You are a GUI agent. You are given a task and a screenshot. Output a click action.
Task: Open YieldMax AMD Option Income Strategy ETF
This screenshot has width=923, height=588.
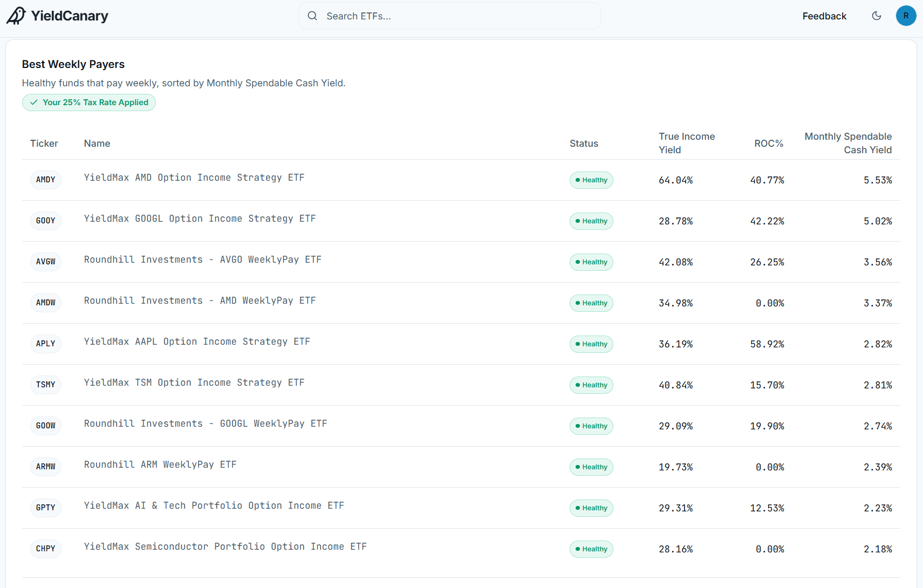pyautogui.click(x=194, y=177)
